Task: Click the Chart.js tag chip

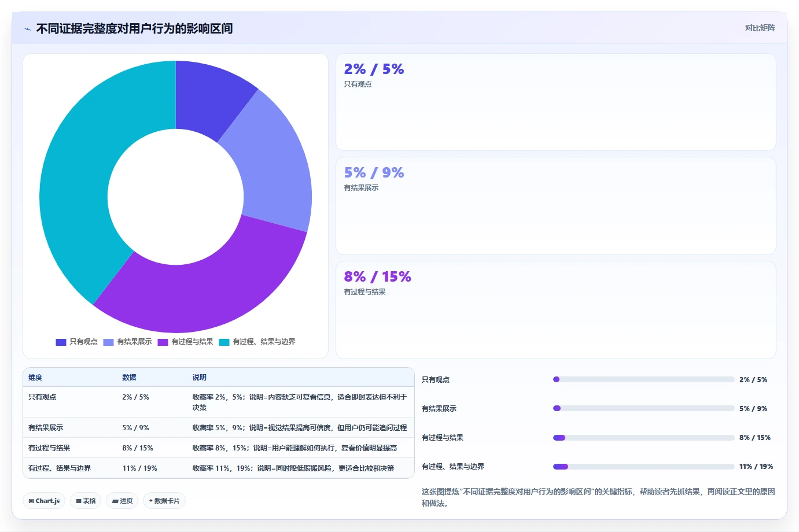Action: pyautogui.click(x=44, y=501)
